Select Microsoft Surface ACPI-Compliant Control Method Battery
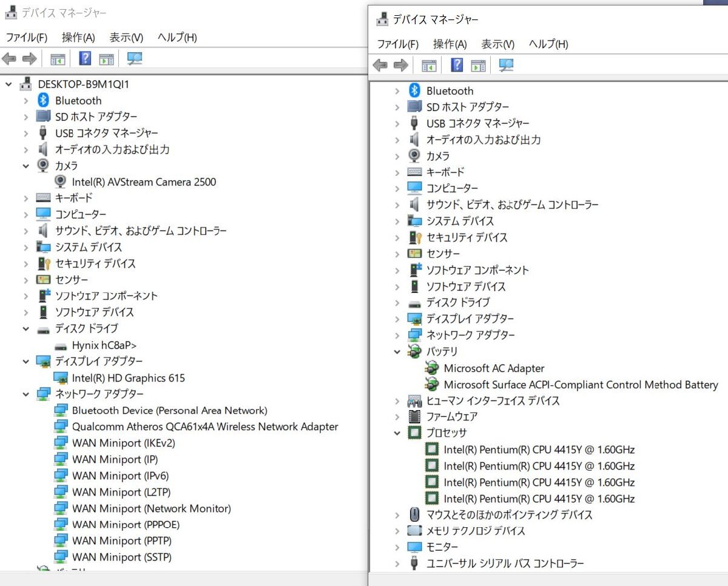Viewport: 728px width, 586px height. tap(581, 385)
